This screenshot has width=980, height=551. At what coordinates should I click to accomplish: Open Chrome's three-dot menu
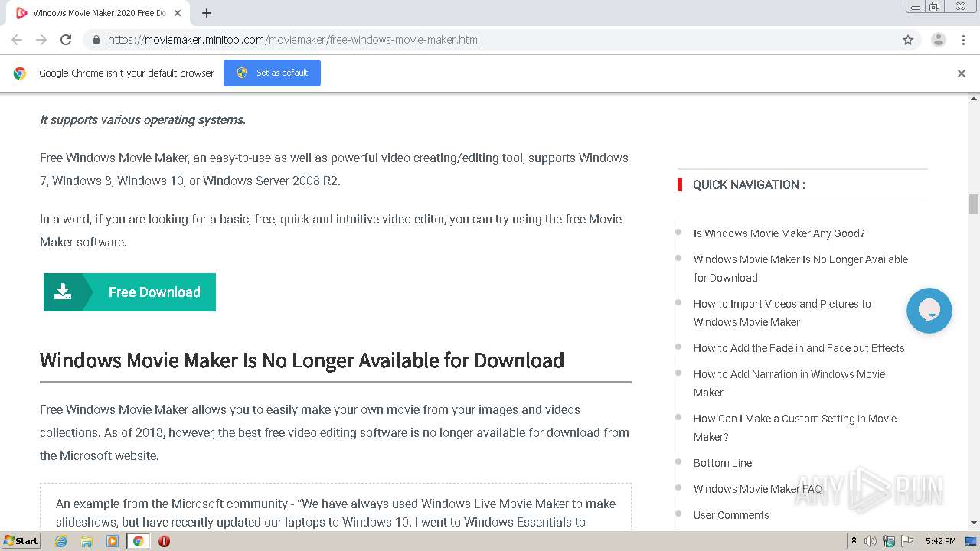[963, 40]
